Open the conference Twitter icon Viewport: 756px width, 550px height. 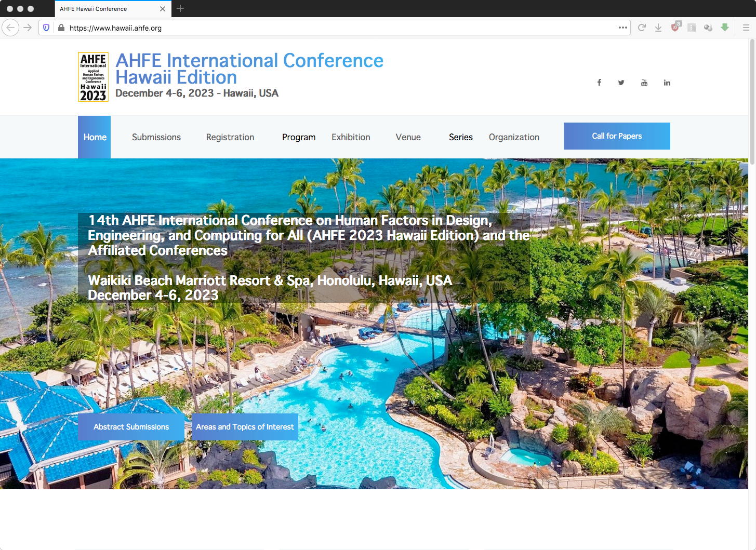621,83
